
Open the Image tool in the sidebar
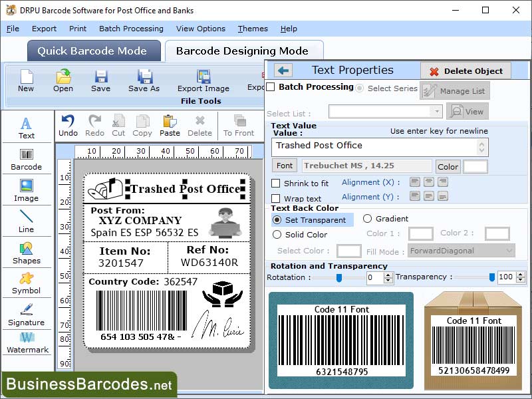coord(27,192)
